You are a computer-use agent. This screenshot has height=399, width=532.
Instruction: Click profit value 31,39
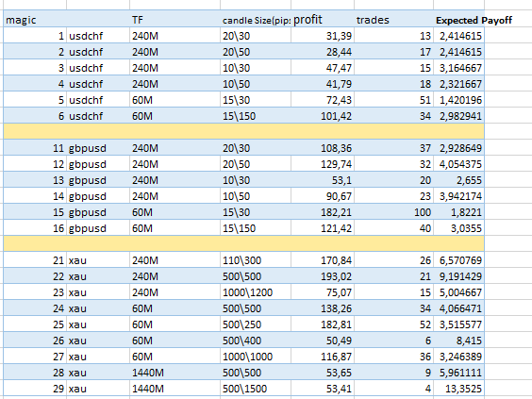click(x=323, y=36)
